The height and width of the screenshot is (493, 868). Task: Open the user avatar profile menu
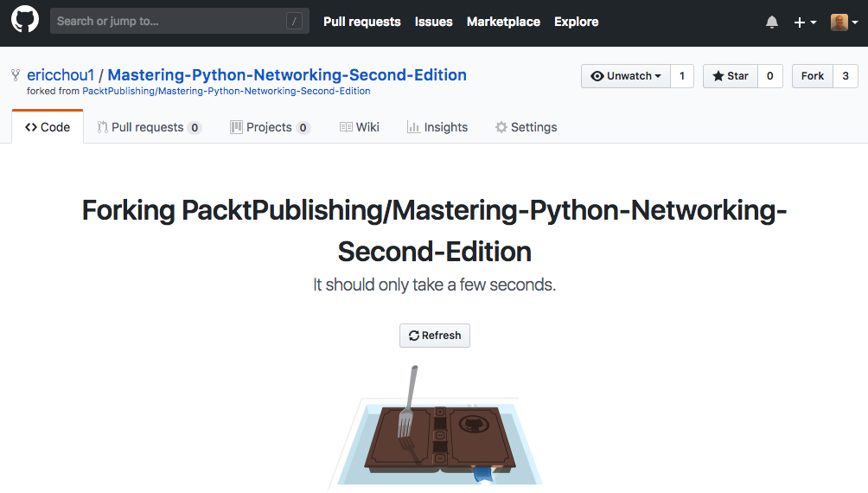[x=843, y=22]
